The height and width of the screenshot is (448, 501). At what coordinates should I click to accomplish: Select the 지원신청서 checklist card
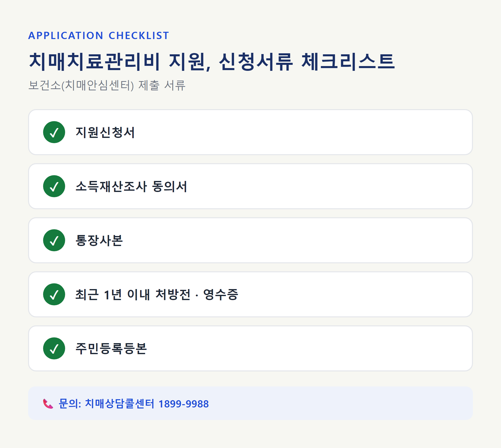coord(250,132)
